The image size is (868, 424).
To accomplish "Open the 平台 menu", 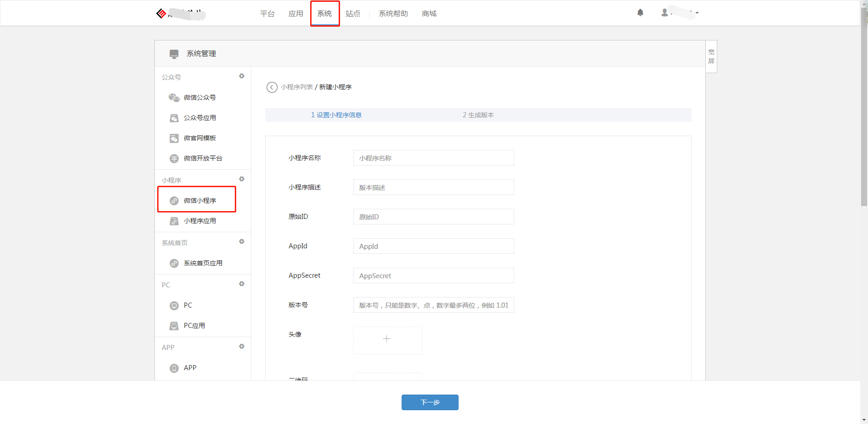I will (x=267, y=13).
